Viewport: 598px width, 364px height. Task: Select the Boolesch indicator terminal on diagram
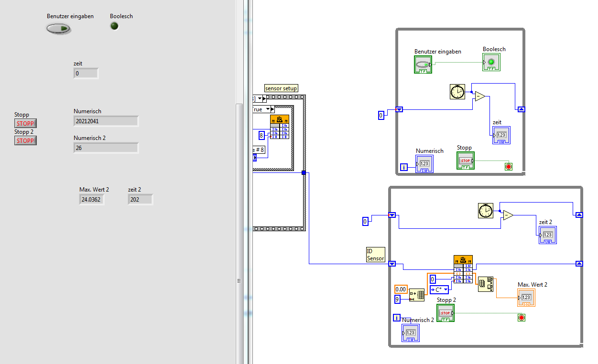(491, 62)
